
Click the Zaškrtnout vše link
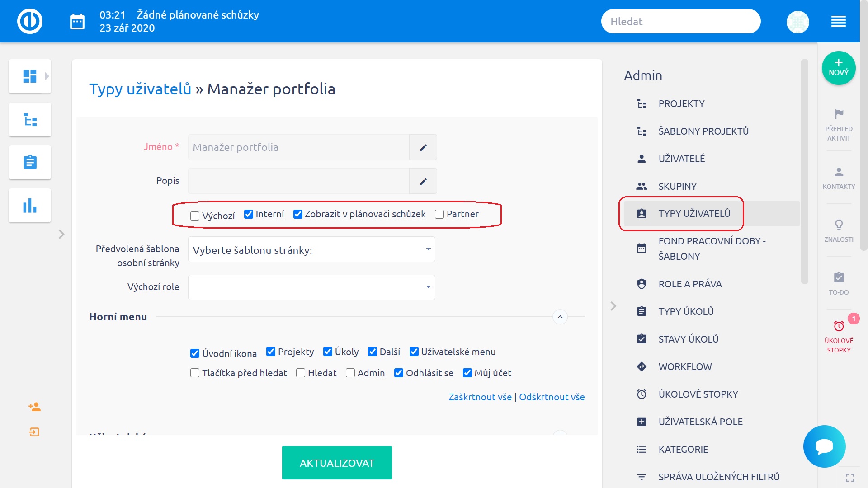480,397
